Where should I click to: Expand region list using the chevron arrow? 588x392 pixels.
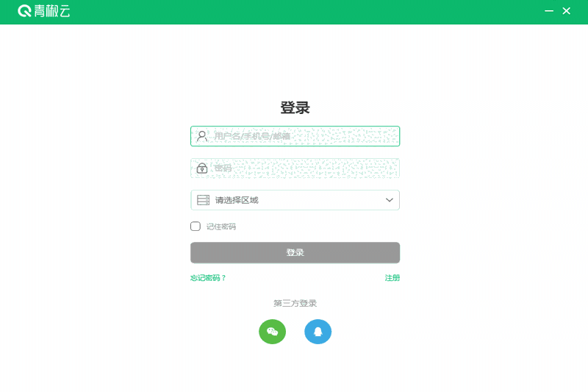coord(390,200)
